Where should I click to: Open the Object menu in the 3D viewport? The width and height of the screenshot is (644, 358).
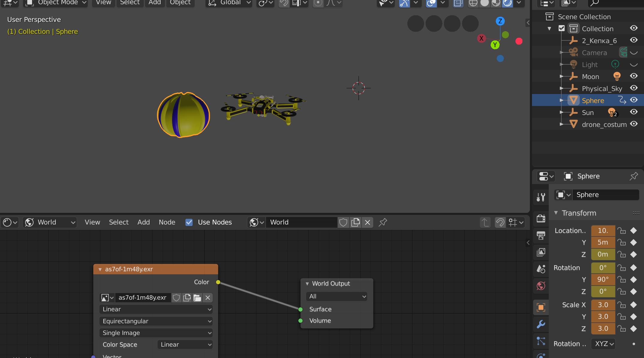coord(180,2)
